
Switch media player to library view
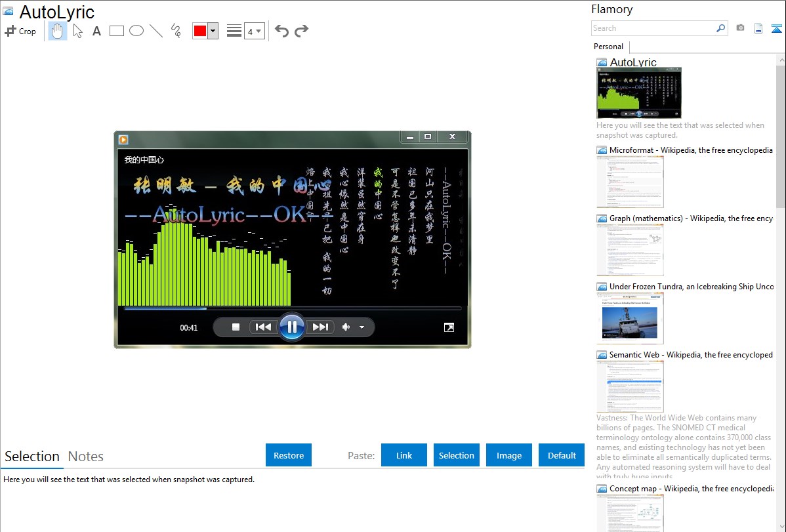449,327
